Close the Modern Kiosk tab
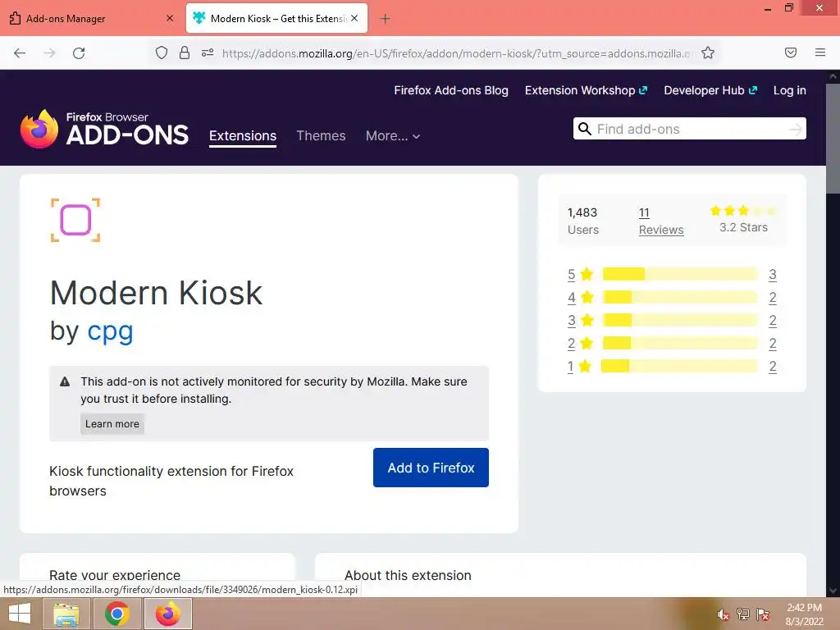This screenshot has height=630, width=840. point(354,18)
